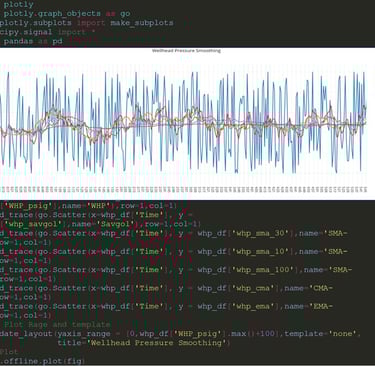
Task: Click the 'WHP_psig' string in the first trace line
Action: (28, 206)
